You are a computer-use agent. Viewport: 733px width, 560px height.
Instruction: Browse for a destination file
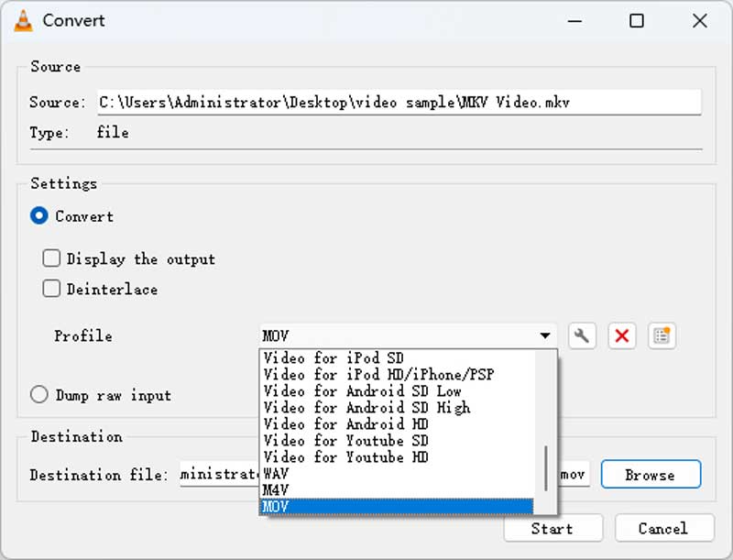pos(651,475)
